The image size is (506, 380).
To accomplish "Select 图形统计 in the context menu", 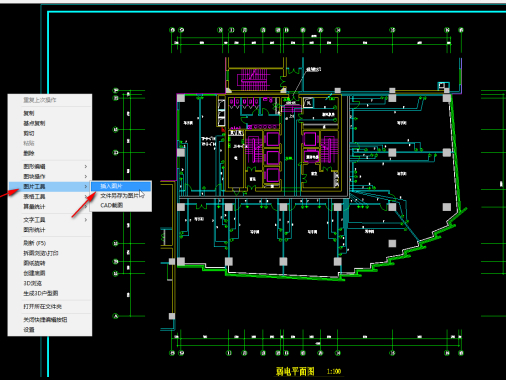I will tap(50, 230).
